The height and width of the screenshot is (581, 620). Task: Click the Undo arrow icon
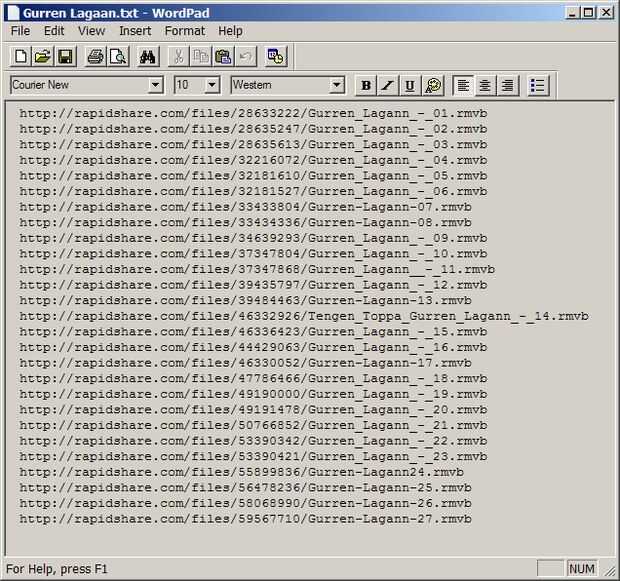246,57
